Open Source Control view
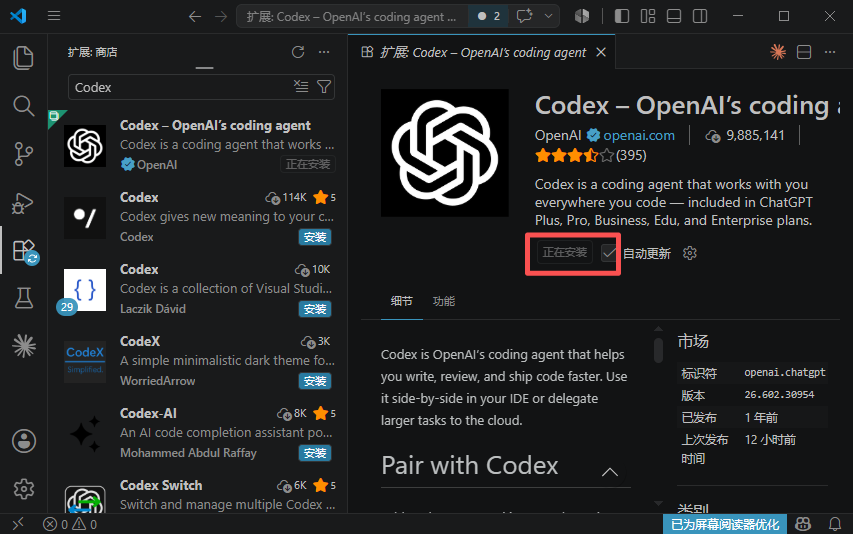 tap(23, 154)
